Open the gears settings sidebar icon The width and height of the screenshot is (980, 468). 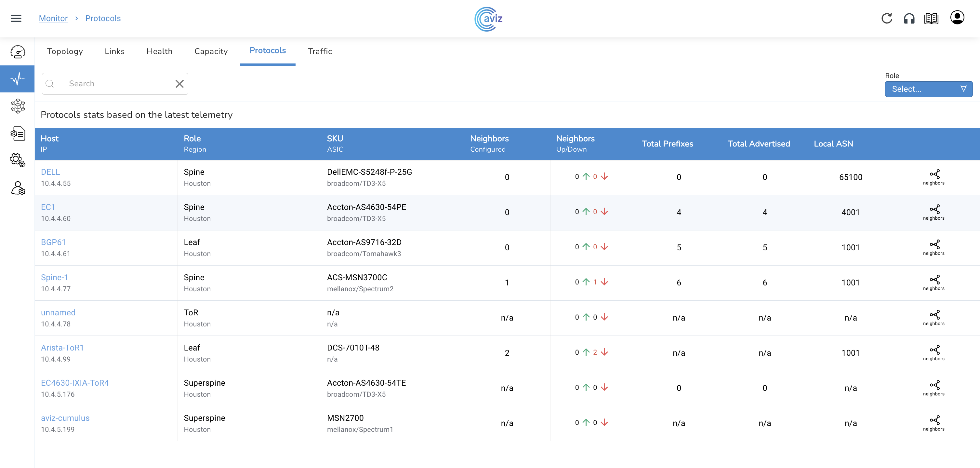(x=18, y=160)
